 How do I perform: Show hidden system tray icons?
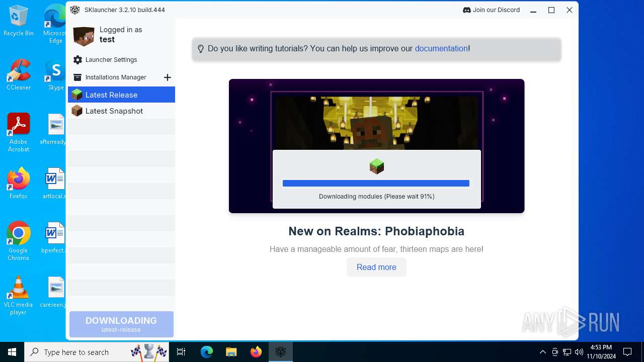[x=542, y=352]
